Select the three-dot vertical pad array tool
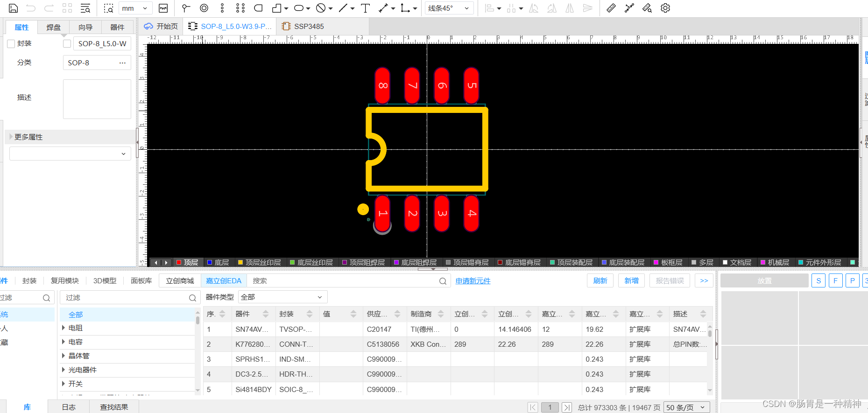The width and height of the screenshot is (868, 413). coord(222,8)
